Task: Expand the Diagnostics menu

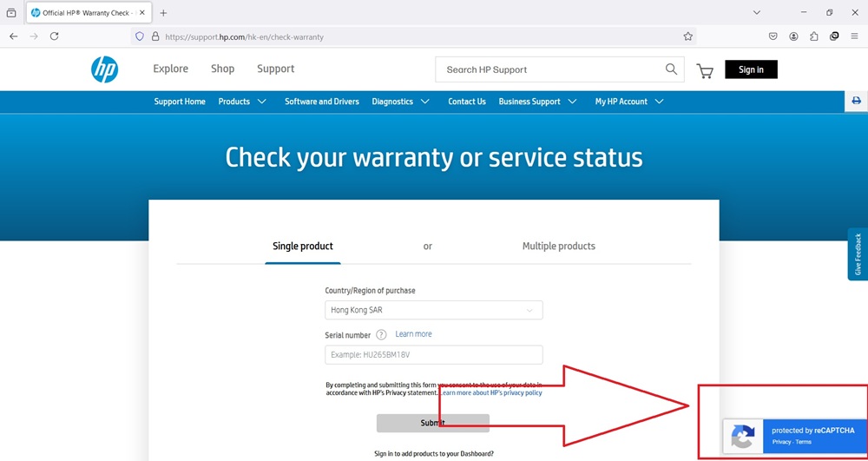Action: [x=401, y=102]
